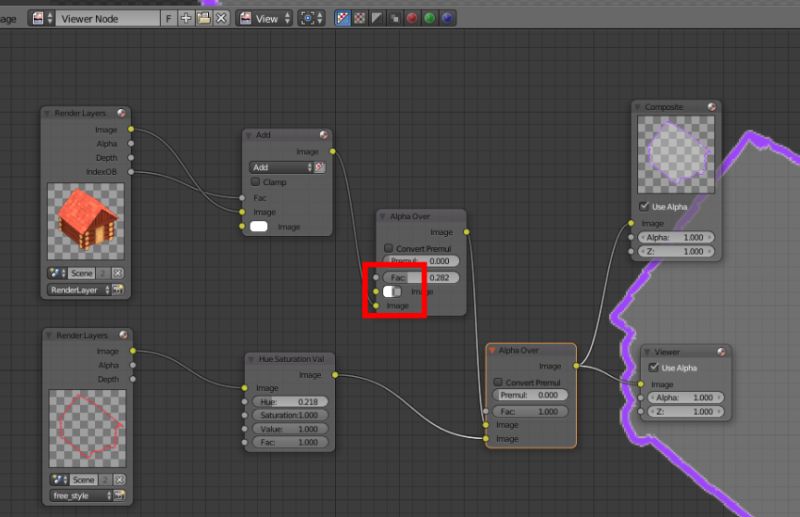Click white color swatch in Add node
This screenshot has height=517, width=800.
(x=259, y=227)
